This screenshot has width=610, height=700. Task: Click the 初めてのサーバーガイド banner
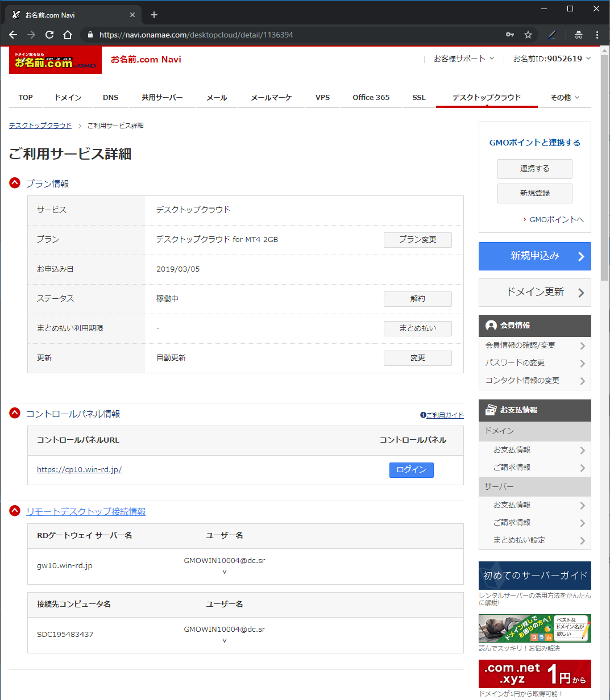coord(535,576)
